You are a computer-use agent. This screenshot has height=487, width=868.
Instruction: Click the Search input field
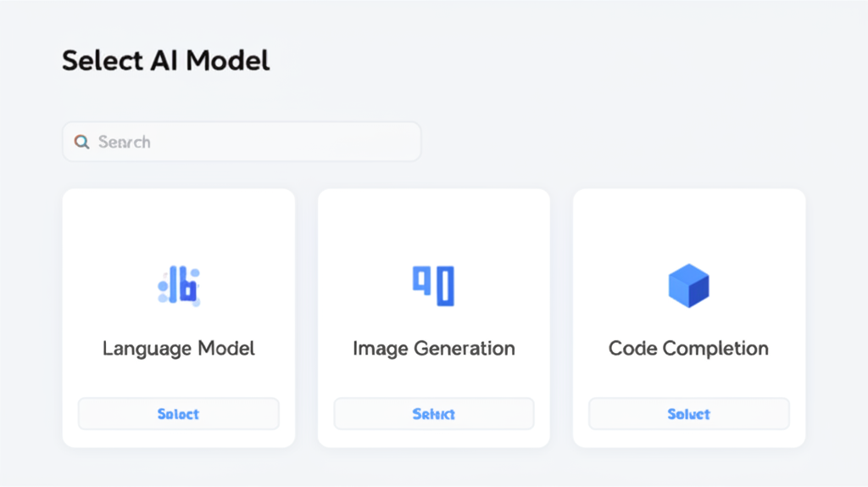click(242, 142)
